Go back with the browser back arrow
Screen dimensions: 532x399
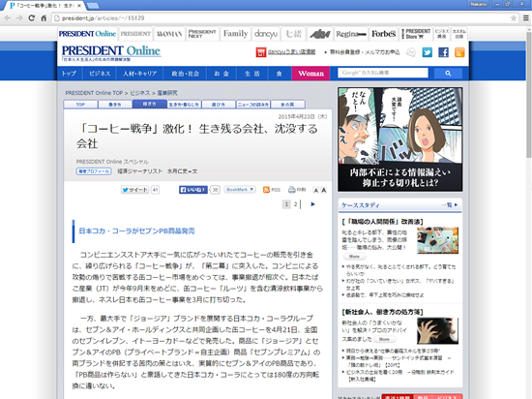[x=8, y=18]
